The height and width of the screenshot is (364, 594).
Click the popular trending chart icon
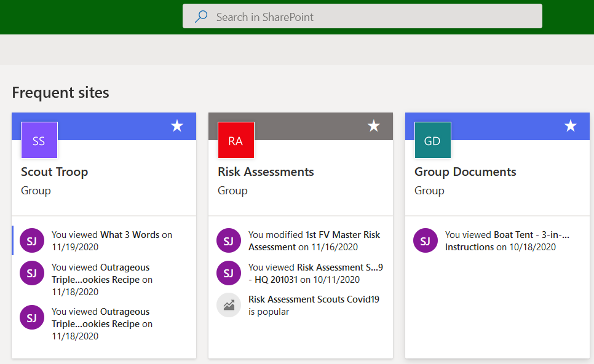point(228,305)
